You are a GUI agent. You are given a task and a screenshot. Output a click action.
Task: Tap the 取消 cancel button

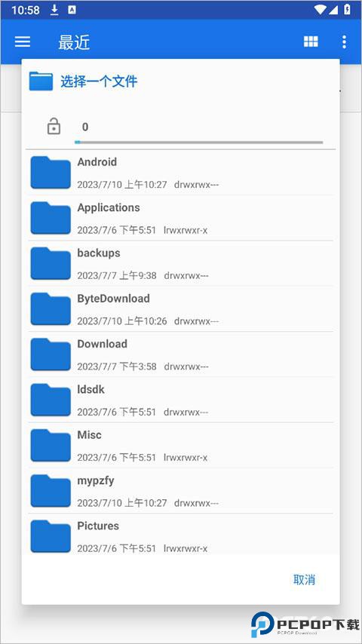click(x=304, y=579)
